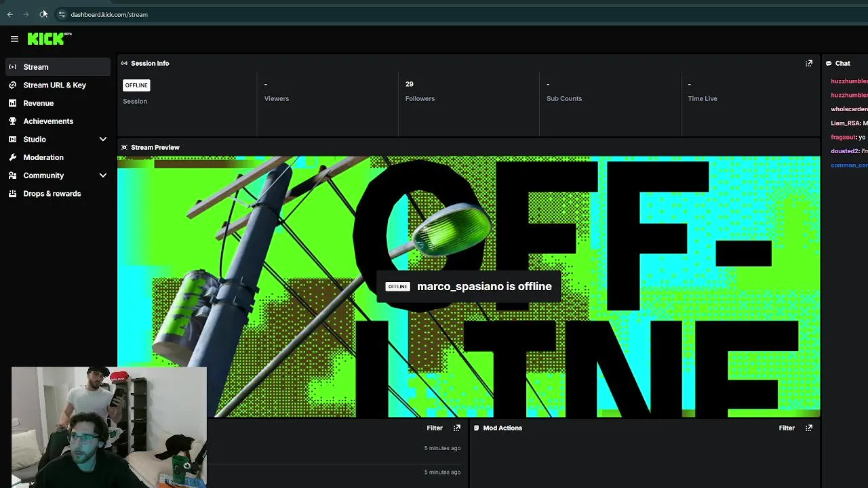Click the browser forward arrow
Screen dimensions: 868x488
[26, 14]
